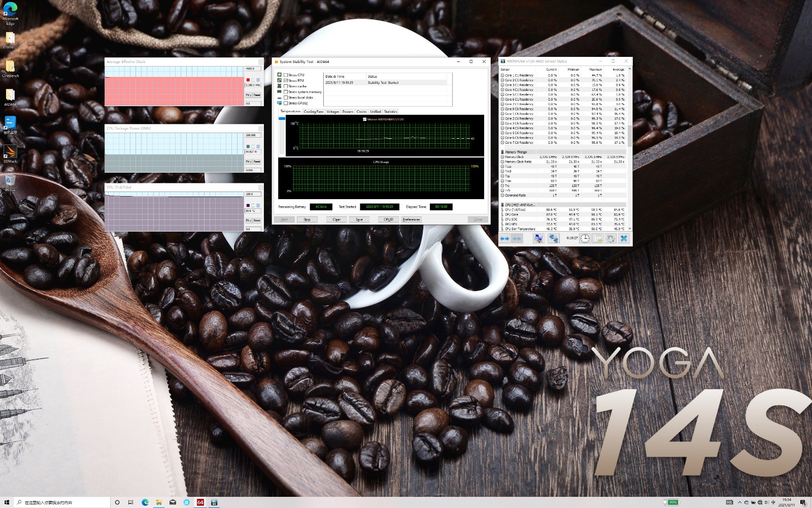812x508 pixels.
Task: Open the Recycle Bin desktop icon
Action: click(x=10, y=182)
